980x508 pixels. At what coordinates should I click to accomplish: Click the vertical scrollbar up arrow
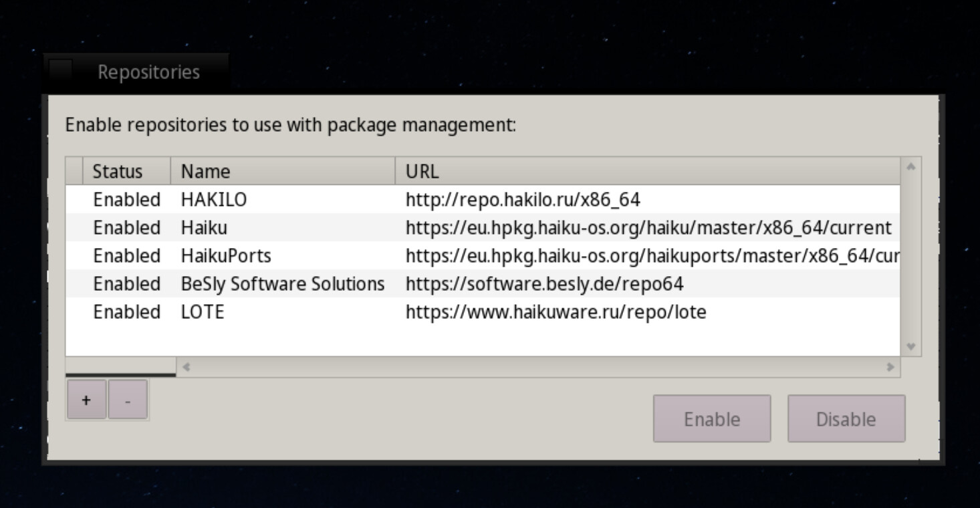(x=910, y=166)
